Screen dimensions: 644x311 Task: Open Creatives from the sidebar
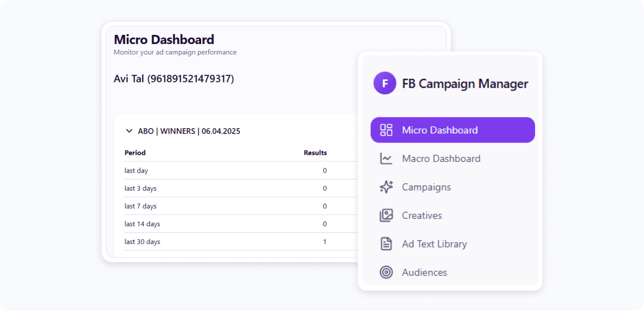point(453,216)
